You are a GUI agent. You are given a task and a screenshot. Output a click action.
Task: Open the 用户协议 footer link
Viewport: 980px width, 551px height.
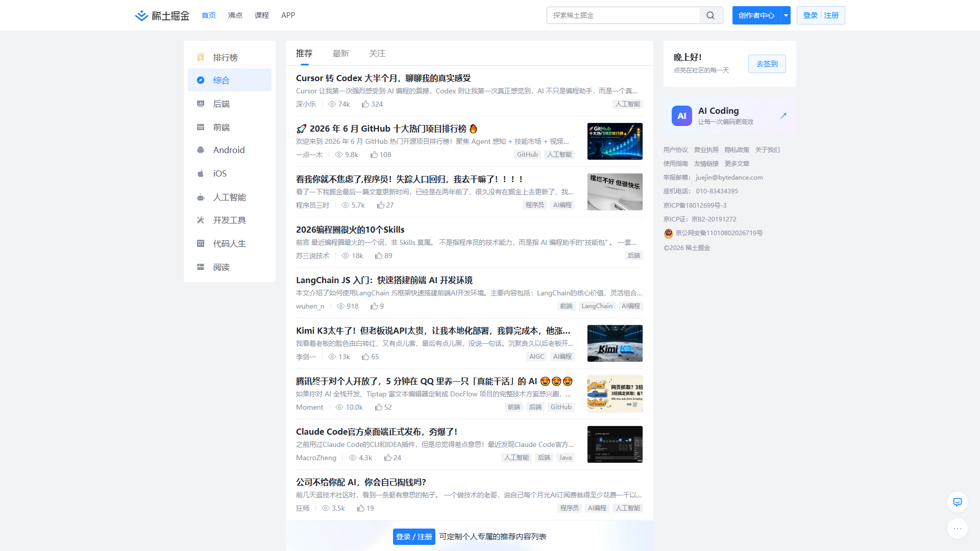coord(676,150)
